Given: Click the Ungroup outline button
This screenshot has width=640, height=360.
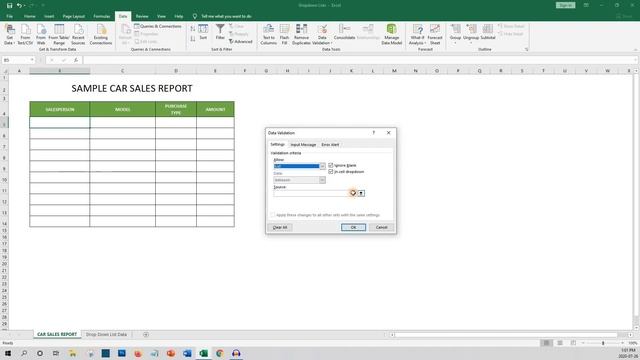Looking at the screenshot, I should tap(471, 34).
